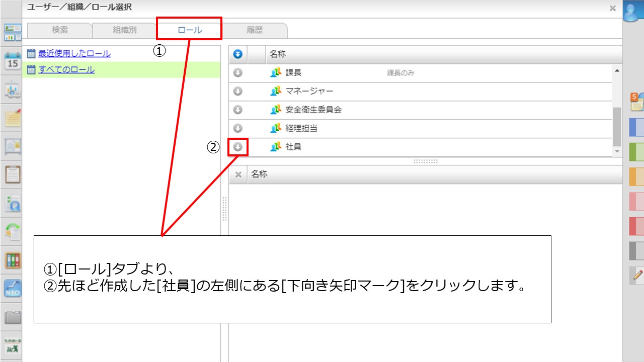Click the 課長 role name

(x=293, y=73)
